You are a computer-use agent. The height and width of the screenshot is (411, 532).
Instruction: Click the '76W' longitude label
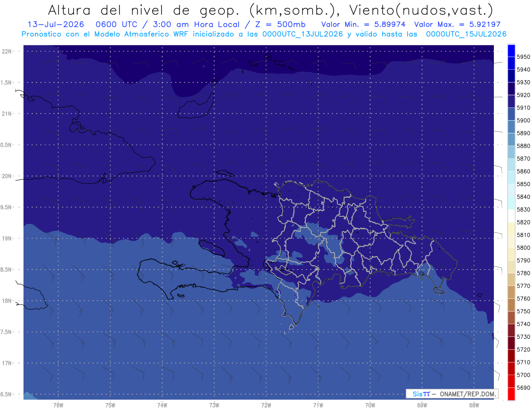point(58,405)
